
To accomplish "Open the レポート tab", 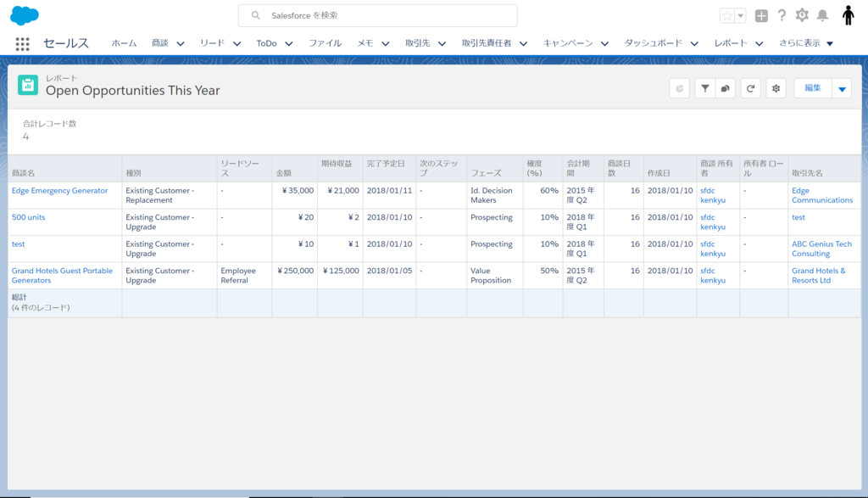I will [731, 43].
